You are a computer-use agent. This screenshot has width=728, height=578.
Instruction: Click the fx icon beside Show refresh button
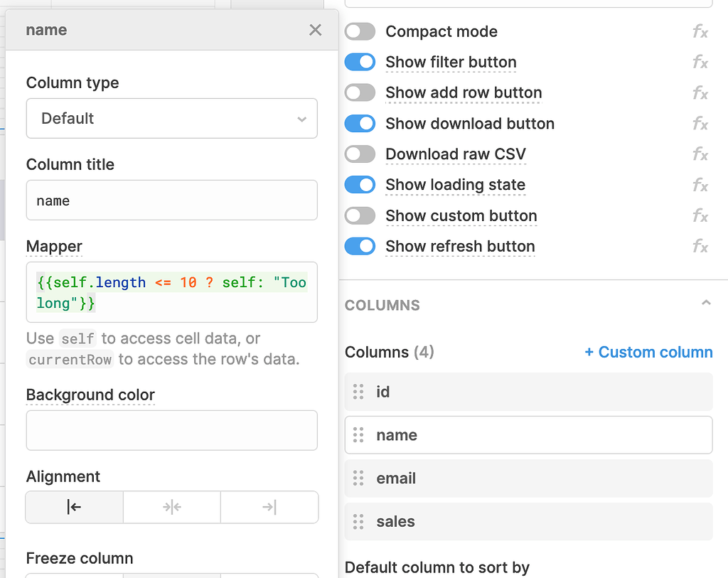pos(700,246)
